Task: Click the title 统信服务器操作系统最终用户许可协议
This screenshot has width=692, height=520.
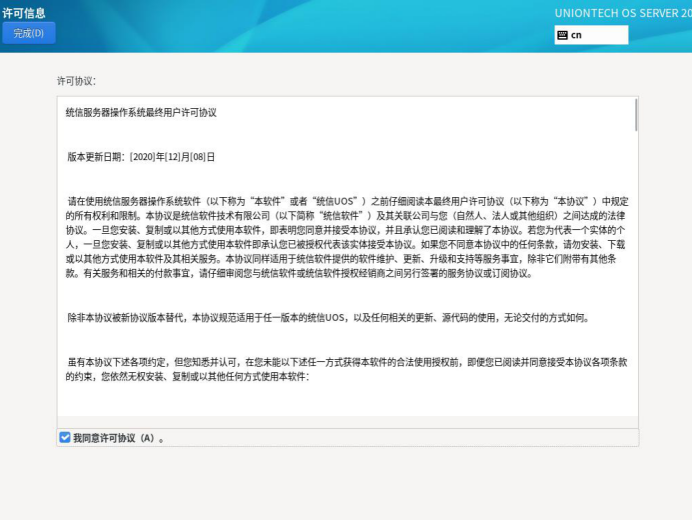Action: [141, 113]
